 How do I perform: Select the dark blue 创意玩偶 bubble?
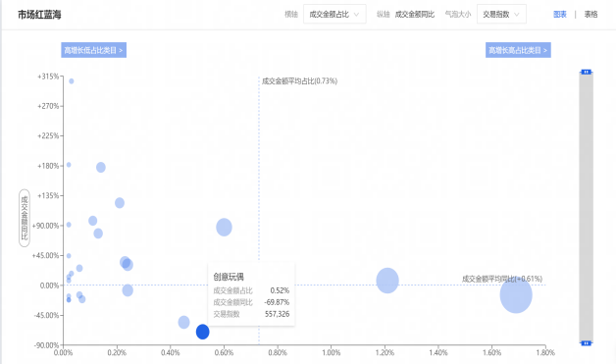pos(203,332)
